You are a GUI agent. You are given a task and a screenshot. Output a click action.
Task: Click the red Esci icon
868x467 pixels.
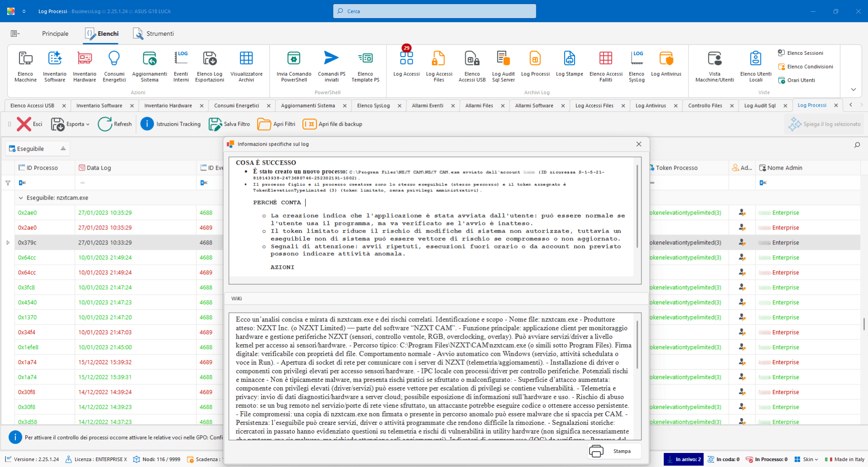(24, 124)
